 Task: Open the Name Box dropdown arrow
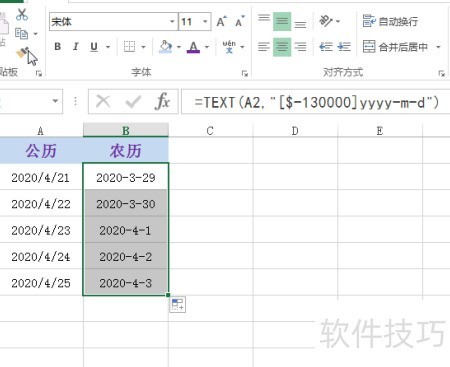coord(55,101)
